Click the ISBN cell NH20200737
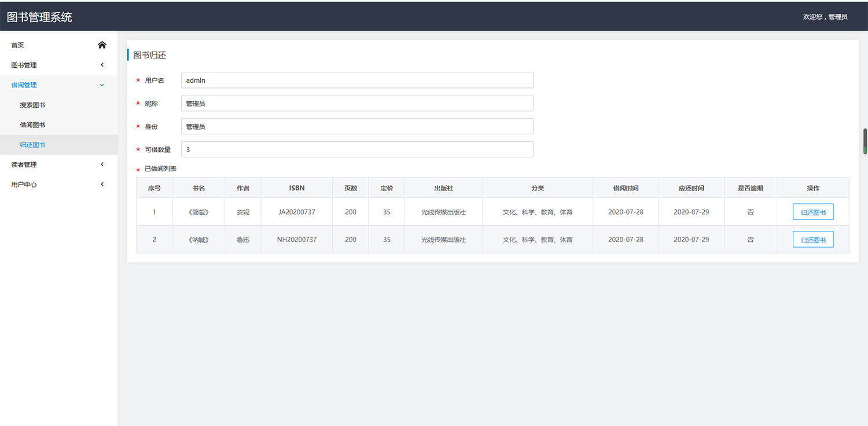Image resolution: width=868 pixels, height=426 pixels. [x=297, y=240]
